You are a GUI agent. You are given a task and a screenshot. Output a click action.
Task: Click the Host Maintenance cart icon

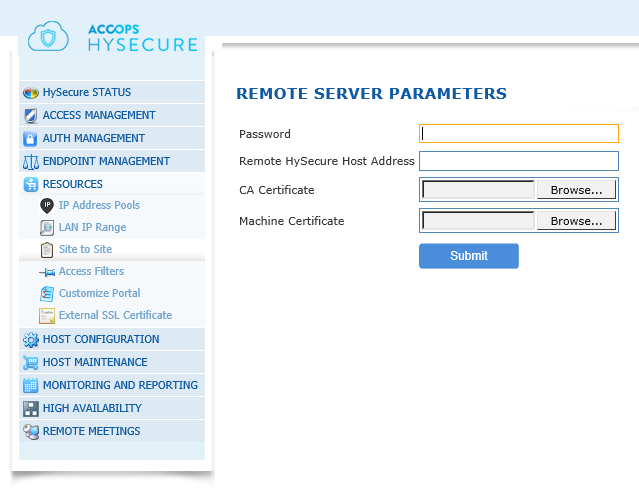point(31,363)
